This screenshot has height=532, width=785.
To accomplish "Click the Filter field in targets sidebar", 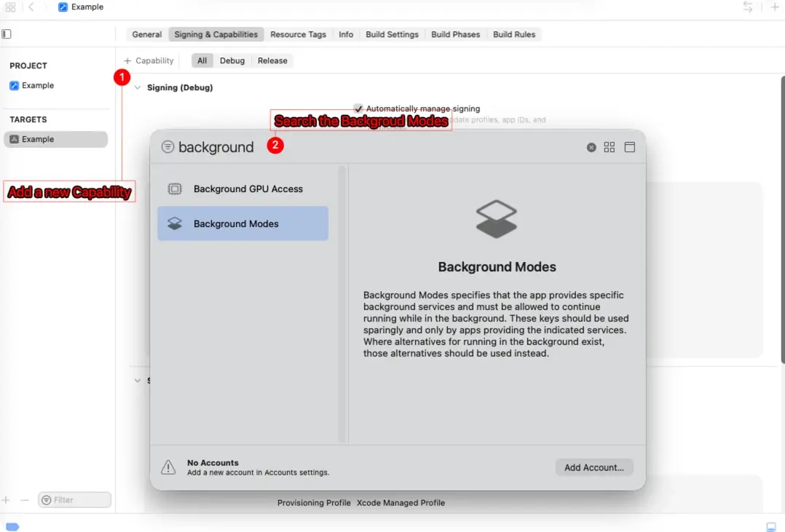I will coord(75,500).
